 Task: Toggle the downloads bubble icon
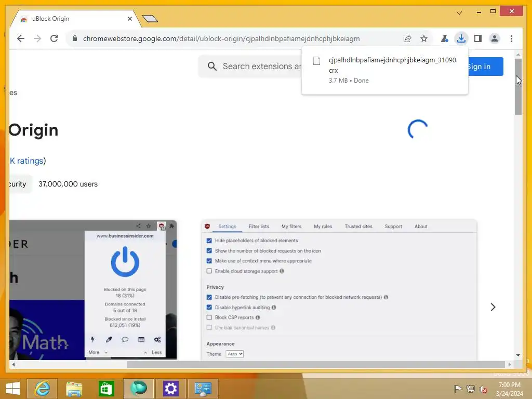click(461, 38)
